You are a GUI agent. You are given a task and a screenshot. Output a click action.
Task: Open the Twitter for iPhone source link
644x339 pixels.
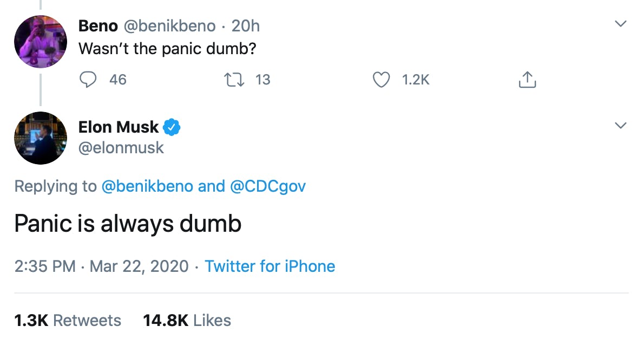(270, 266)
